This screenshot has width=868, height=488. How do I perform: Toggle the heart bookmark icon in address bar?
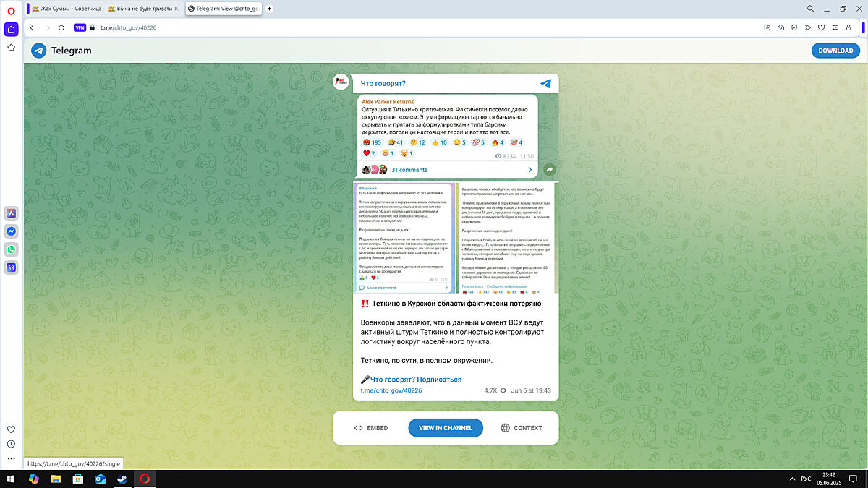821,27
